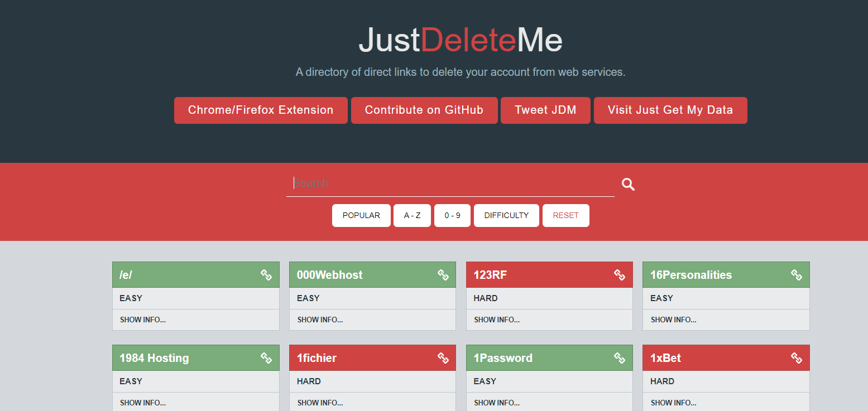Sort services A - Z
The image size is (868, 411).
[412, 215]
